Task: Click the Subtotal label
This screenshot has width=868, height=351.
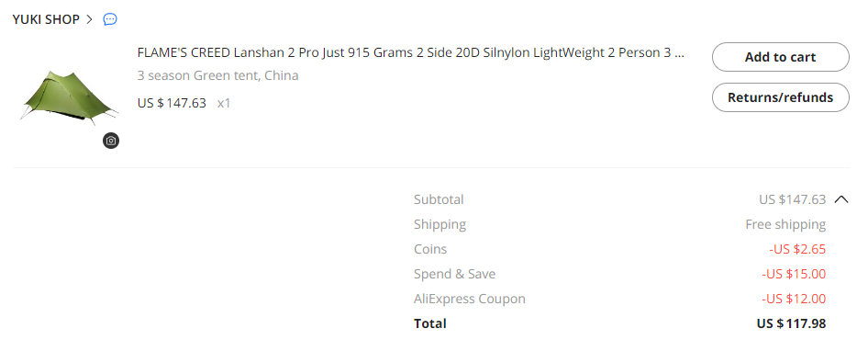Action: click(x=439, y=199)
